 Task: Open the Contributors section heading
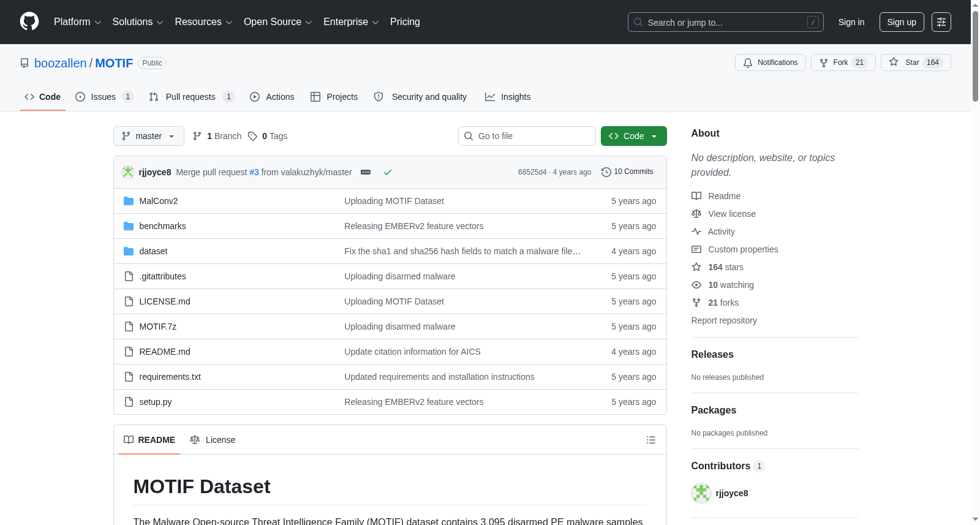click(728, 466)
